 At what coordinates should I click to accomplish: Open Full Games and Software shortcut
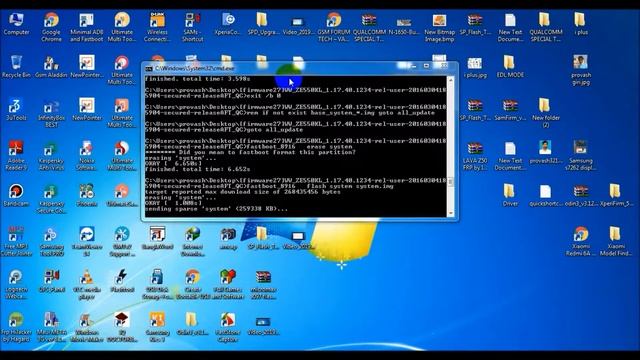(227, 284)
